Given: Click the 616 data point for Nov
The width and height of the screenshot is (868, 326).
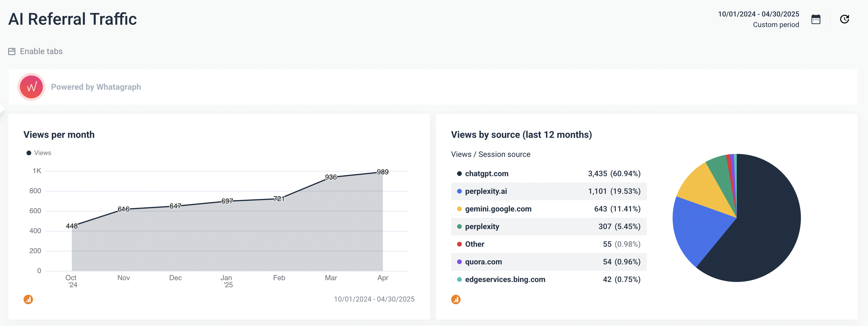Looking at the screenshot, I should 124,209.
